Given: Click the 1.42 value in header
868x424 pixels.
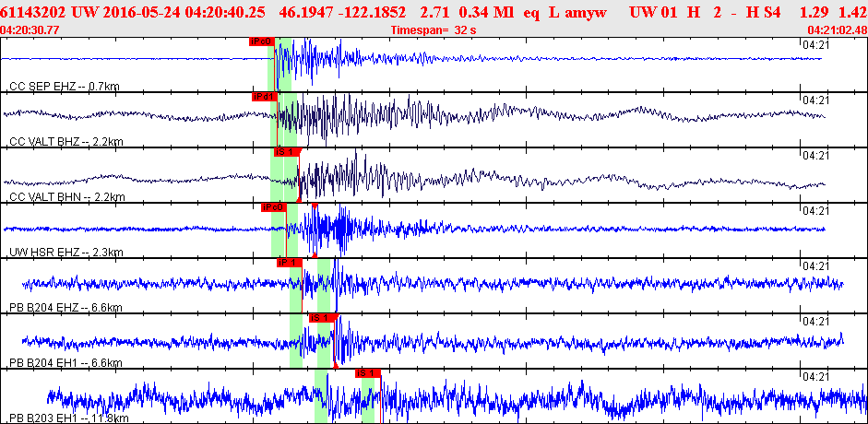Looking at the screenshot, I should (x=854, y=12).
